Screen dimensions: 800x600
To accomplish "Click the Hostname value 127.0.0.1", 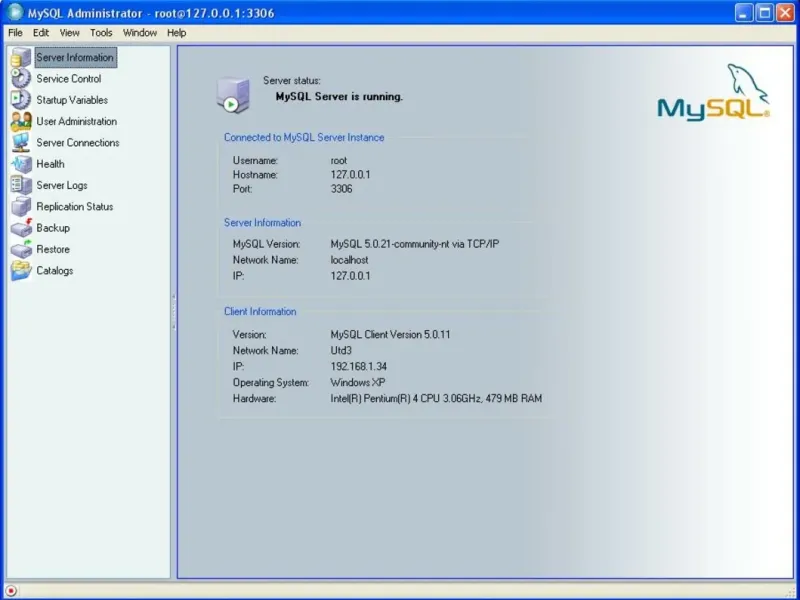I will click(351, 174).
